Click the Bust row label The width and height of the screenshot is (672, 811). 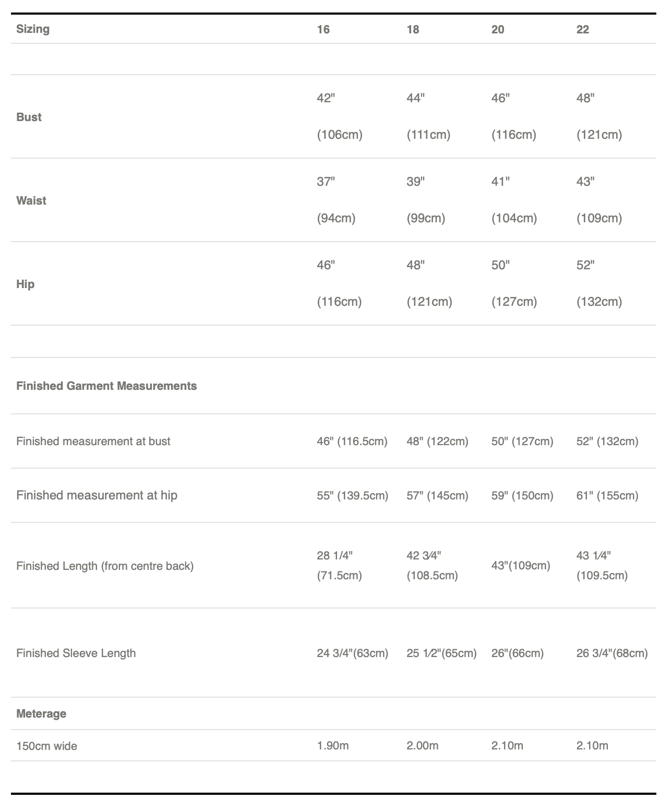coord(29,117)
